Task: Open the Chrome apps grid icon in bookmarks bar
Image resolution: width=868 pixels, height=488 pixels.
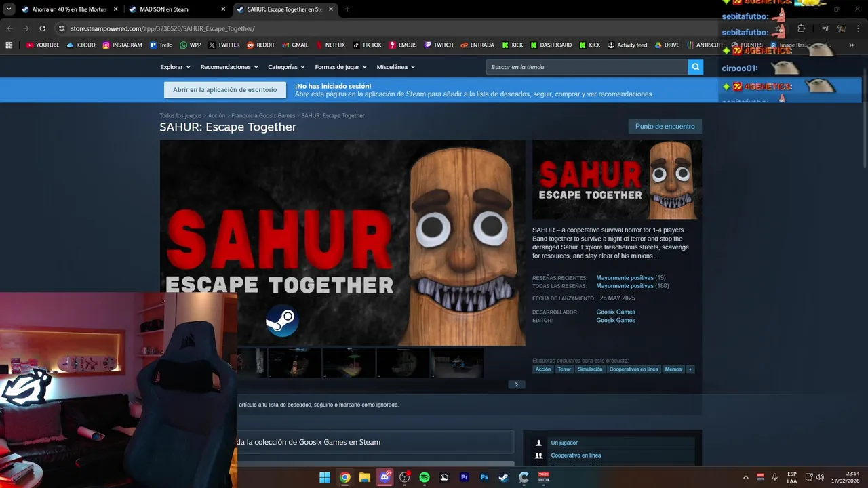Action: pyautogui.click(x=9, y=45)
